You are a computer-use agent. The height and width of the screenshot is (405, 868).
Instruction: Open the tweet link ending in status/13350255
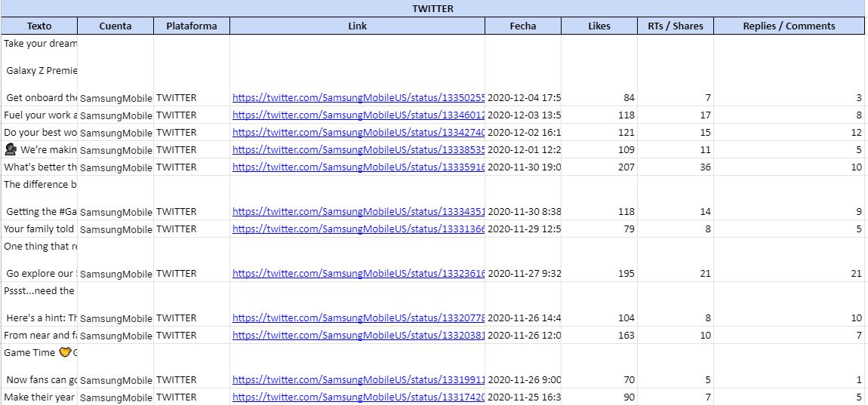pyautogui.click(x=358, y=98)
